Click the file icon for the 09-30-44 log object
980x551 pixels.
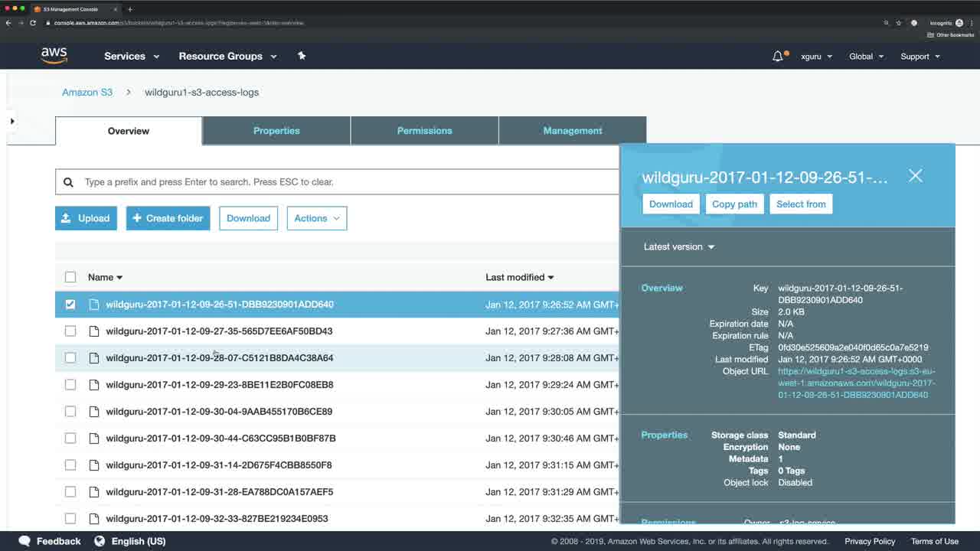(94, 439)
